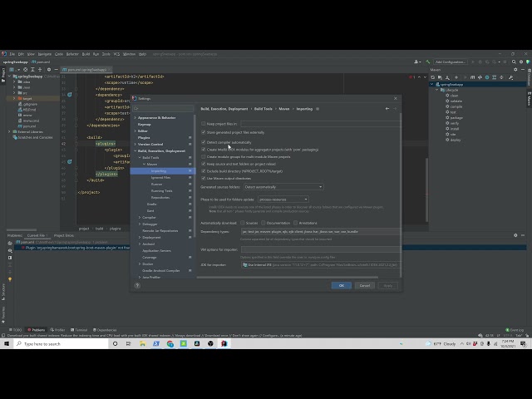Collapse 'Build, Execution, Deployment' settings node

pos(135,151)
